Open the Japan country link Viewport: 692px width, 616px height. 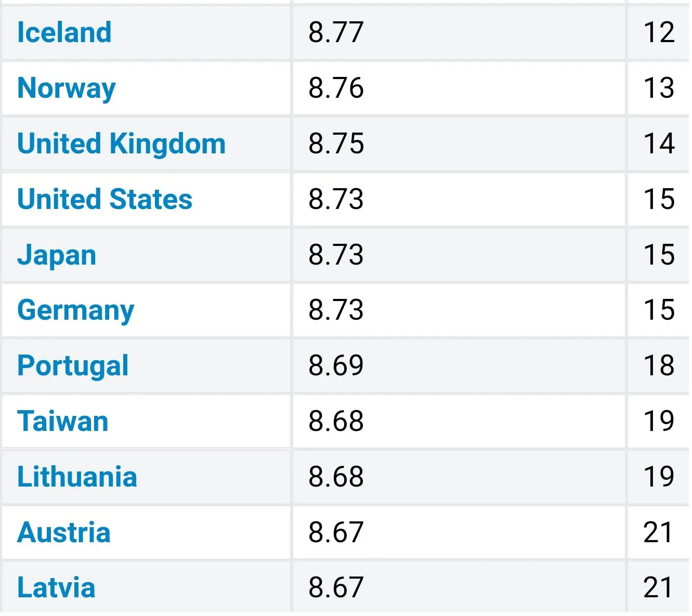tap(57, 255)
